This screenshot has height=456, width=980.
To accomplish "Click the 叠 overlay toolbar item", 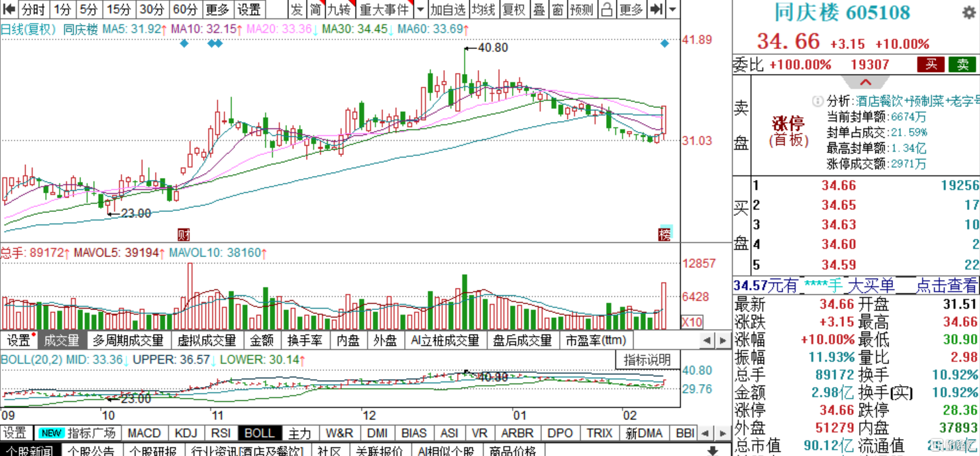I will 539,9.
